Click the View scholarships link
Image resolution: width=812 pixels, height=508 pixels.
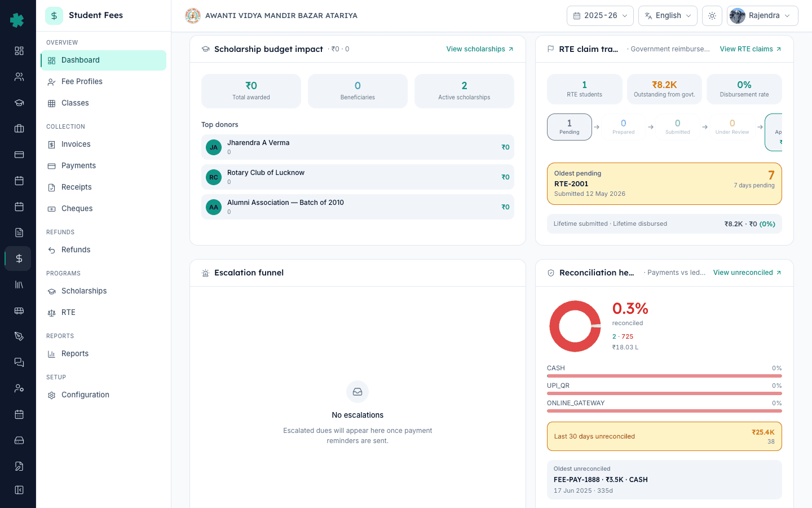pyautogui.click(x=480, y=49)
